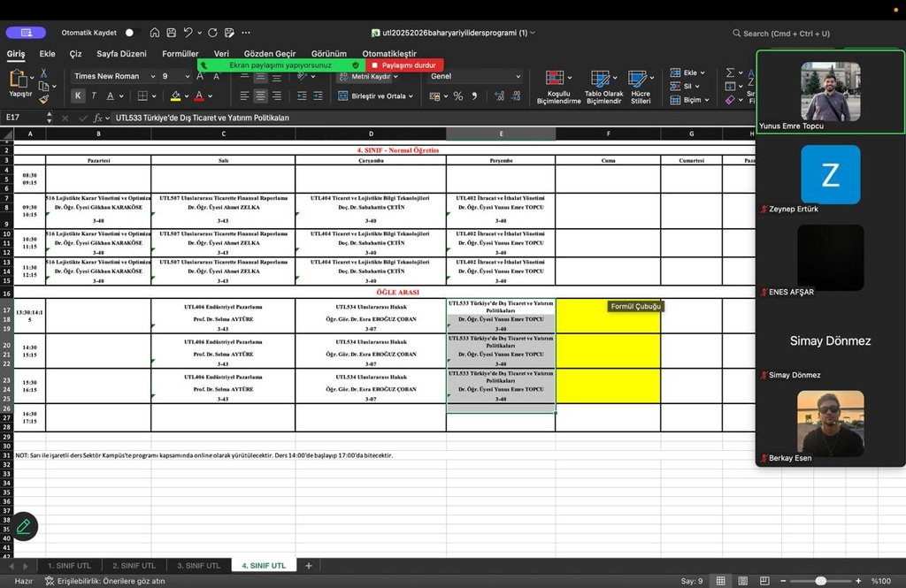Click the percent style icon
Screen dimensions: 906x588
tap(458, 96)
